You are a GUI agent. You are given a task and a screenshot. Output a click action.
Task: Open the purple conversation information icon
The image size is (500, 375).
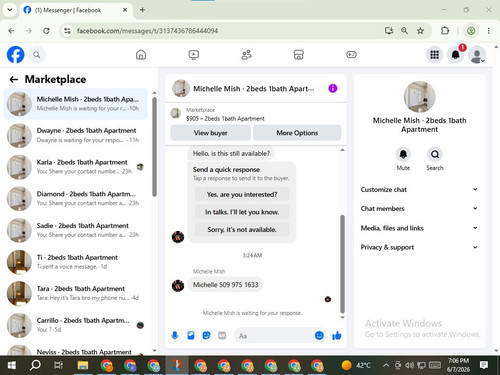(333, 88)
